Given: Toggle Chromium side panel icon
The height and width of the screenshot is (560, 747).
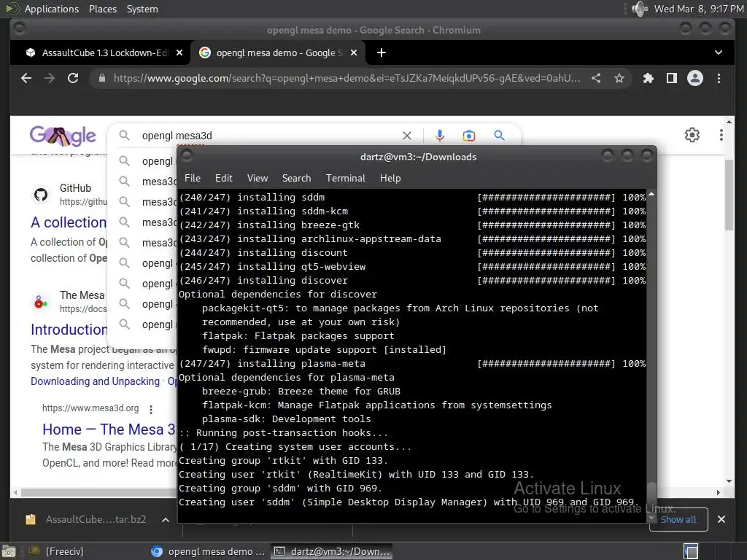Looking at the screenshot, I should (x=672, y=78).
